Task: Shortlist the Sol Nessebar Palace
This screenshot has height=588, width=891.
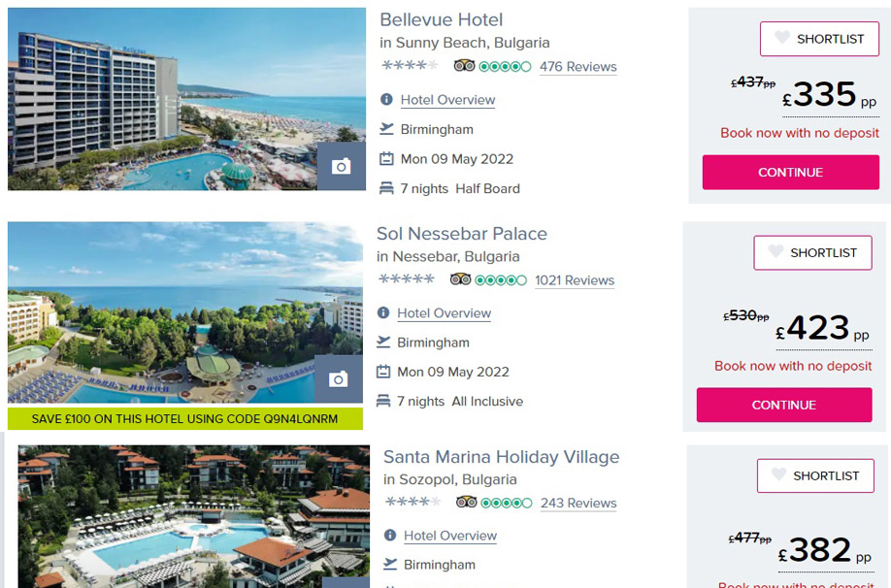Action: tap(812, 252)
